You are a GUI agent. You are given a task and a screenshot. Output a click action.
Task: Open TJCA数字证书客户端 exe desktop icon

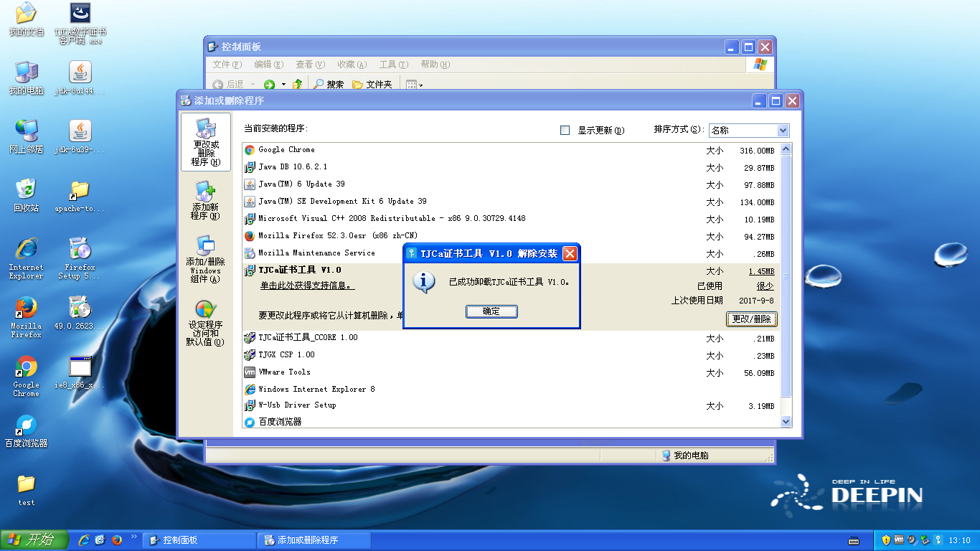point(80,23)
